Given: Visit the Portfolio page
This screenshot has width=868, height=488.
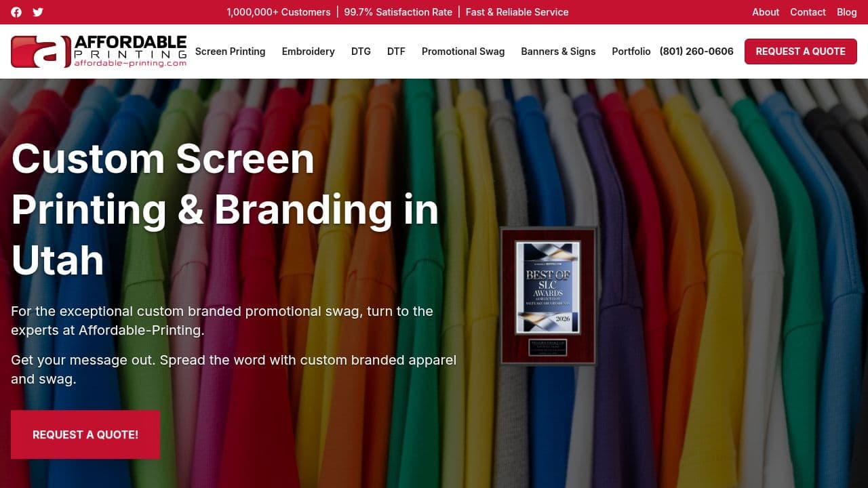Looking at the screenshot, I should tap(631, 52).
